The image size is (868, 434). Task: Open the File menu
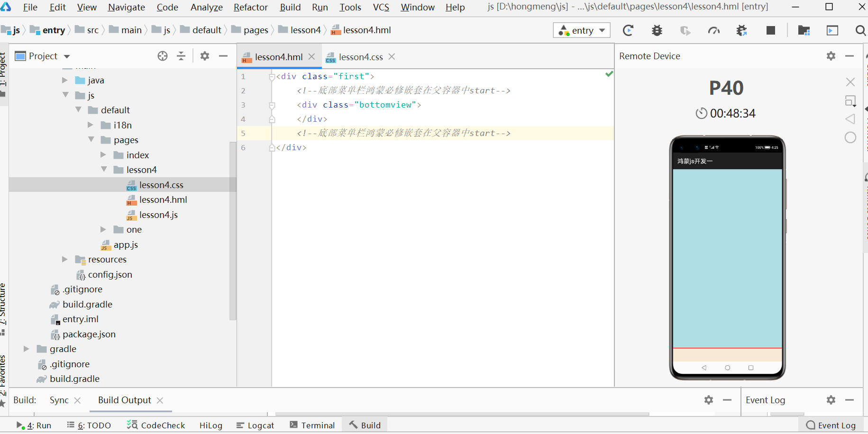click(x=30, y=7)
